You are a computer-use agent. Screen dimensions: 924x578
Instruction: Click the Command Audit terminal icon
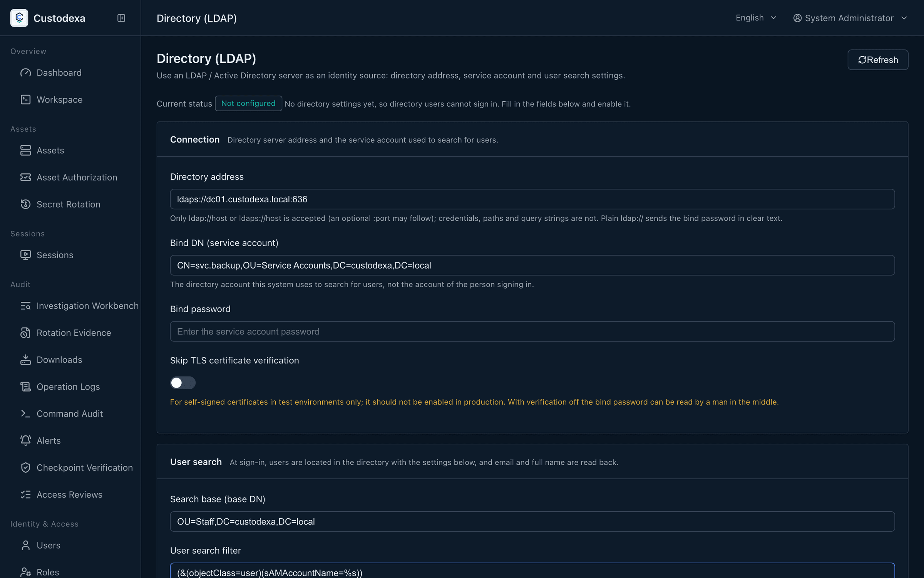pyautogui.click(x=25, y=413)
